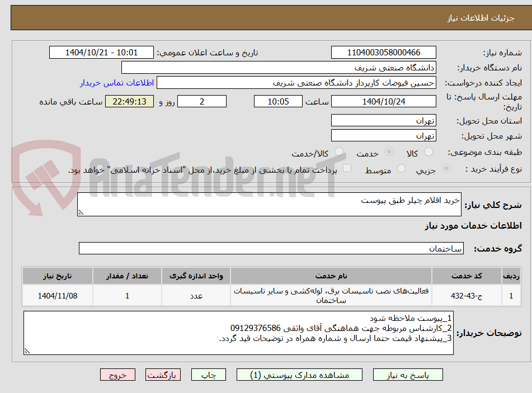Click the resize handle of buyer notes area
The image size is (532, 393).
point(27,351)
